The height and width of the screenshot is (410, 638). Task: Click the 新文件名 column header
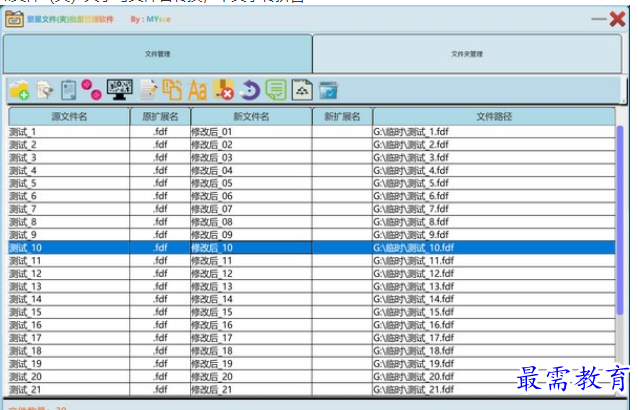click(251, 117)
